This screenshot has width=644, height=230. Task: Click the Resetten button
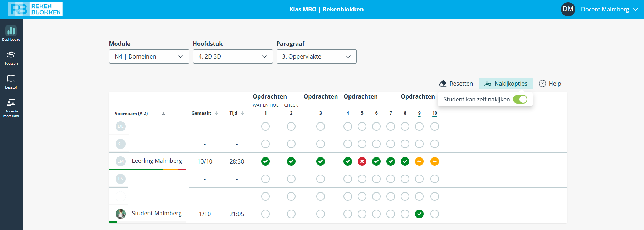click(x=456, y=84)
